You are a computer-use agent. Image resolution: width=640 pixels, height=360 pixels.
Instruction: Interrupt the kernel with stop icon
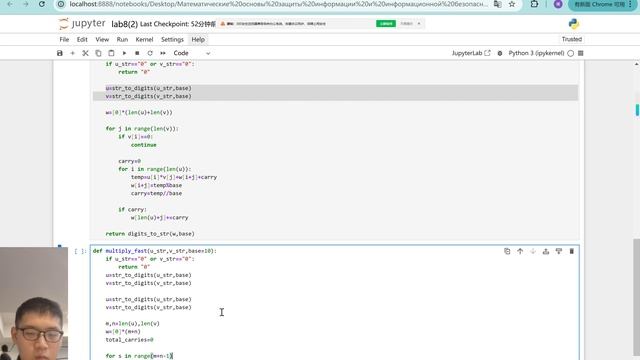[x=137, y=53]
